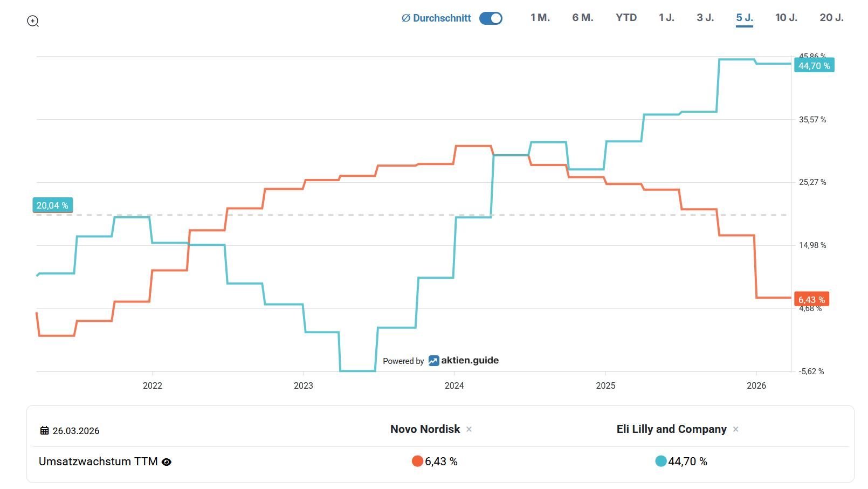Click the 20,04 % average label
This screenshot has height=489, width=868.
pyautogui.click(x=52, y=205)
